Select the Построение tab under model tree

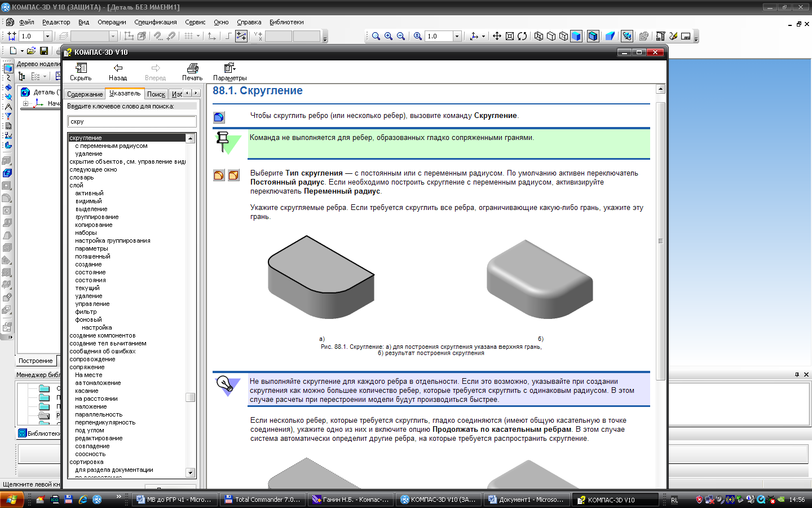click(36, 361)
